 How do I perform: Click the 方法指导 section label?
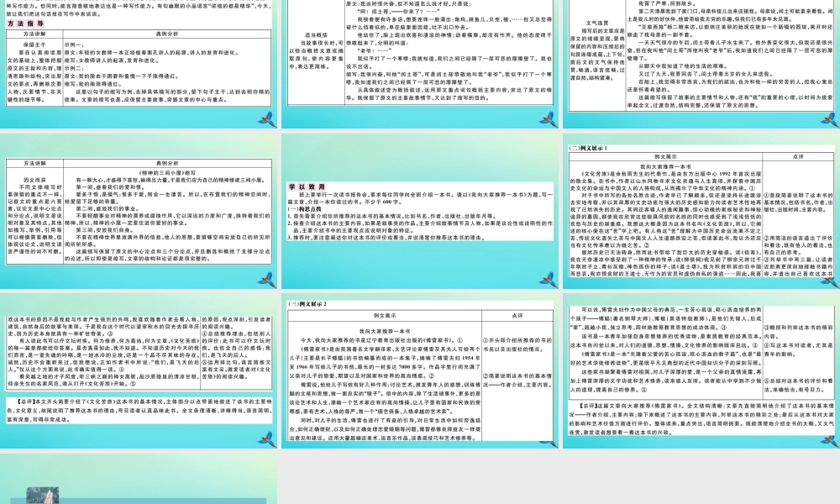point(26,24)
